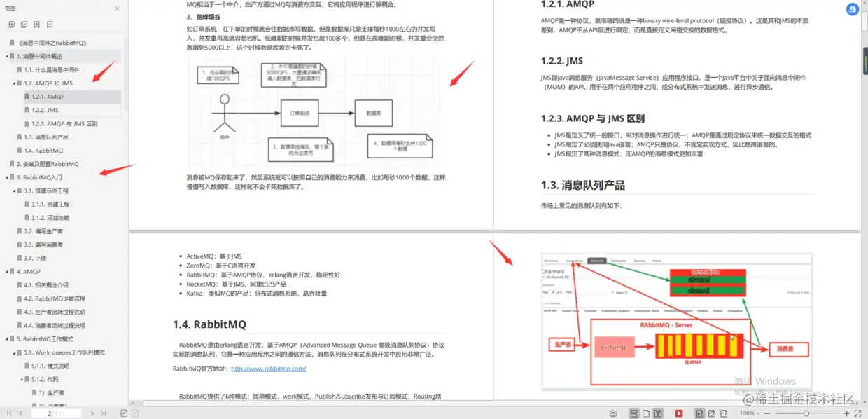This screenshot has width=868, height=419.
Task: Jump to the last page
Action: pos(104,413)
